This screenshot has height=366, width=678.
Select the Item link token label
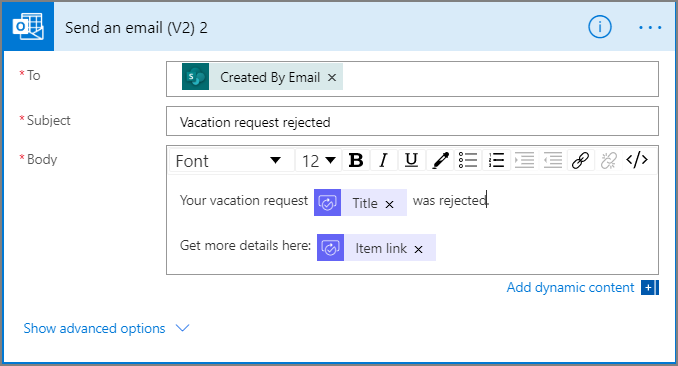tap(381, 248)
